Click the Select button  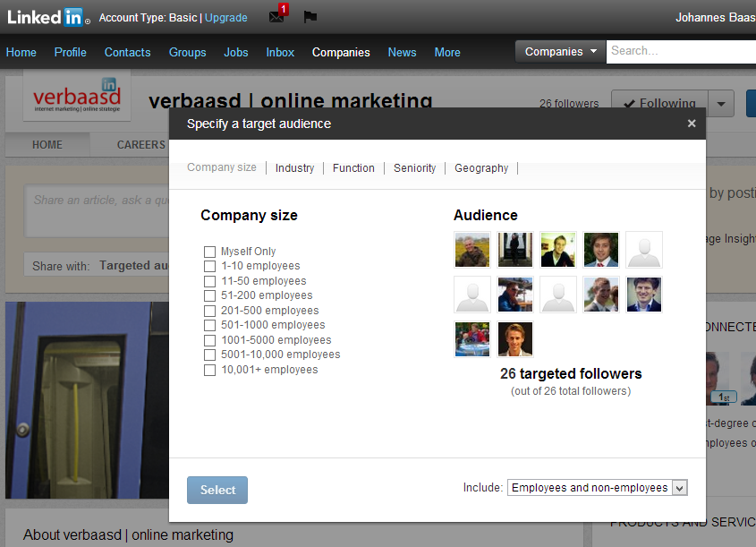(x=217, y=490)
